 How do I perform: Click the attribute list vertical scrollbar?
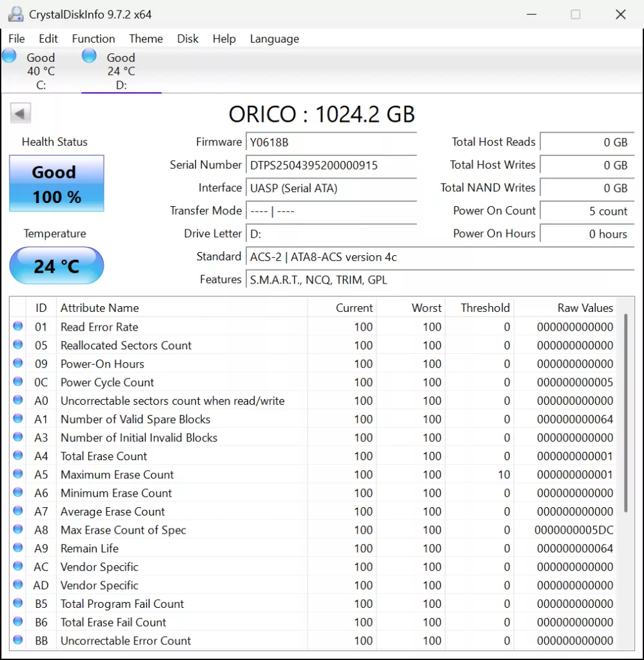[625, 412]
